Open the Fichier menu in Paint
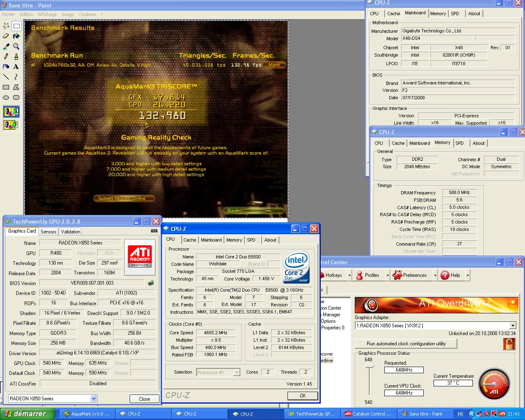The width and height of the screenshot is (525, 420). coord(9,14)
